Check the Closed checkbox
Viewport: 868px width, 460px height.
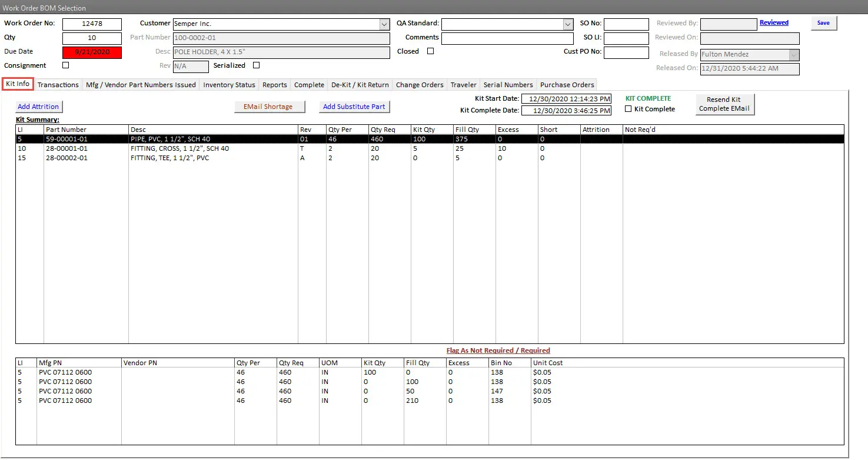coord(430,51)
